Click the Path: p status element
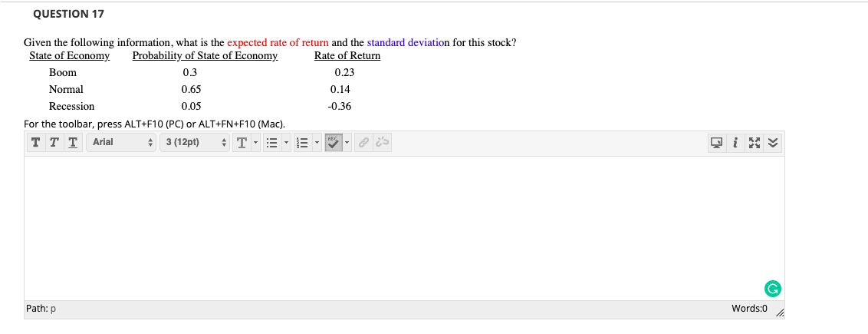Screen dimensions: 868x334 (x=41, y=309)
